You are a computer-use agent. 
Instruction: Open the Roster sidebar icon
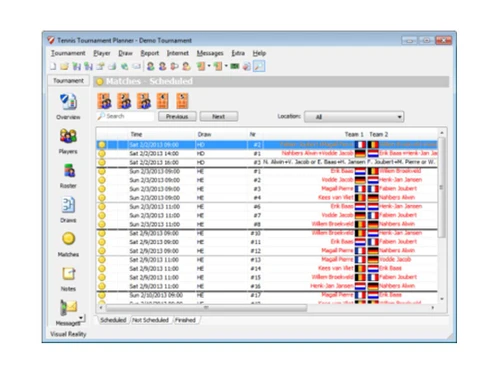tap(69, 170)
